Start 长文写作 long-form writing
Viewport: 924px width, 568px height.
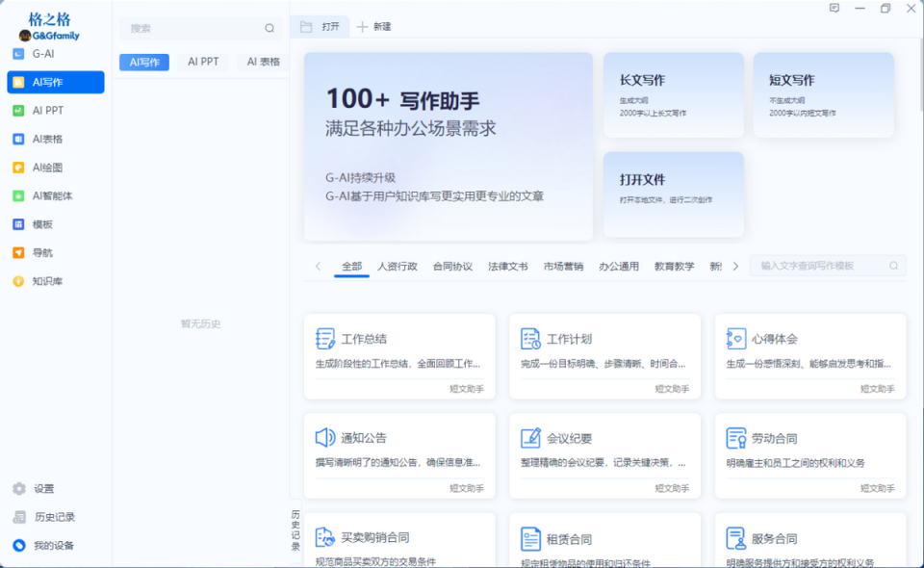pos(673,94)
